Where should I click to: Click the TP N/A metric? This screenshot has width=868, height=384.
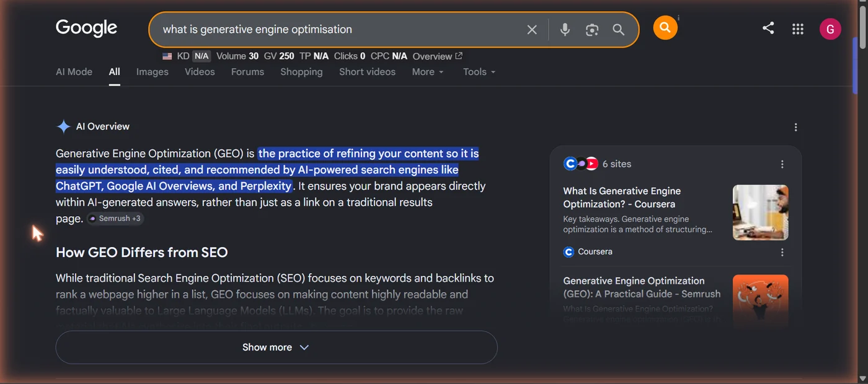click(x=314, y=56)
